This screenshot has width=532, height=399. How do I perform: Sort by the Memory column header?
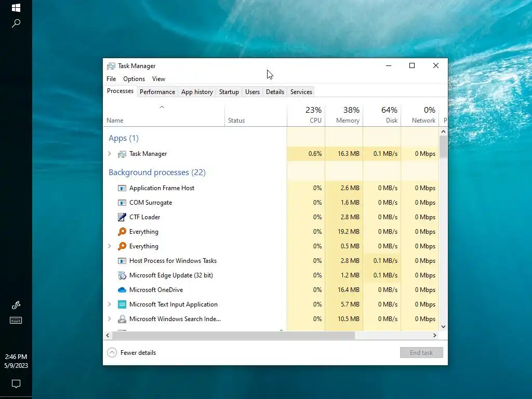344,116
